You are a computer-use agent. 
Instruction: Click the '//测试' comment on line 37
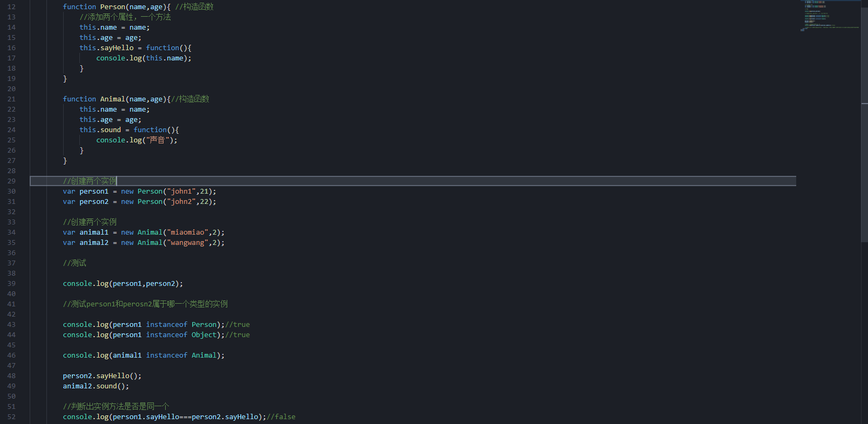(74, 263)
